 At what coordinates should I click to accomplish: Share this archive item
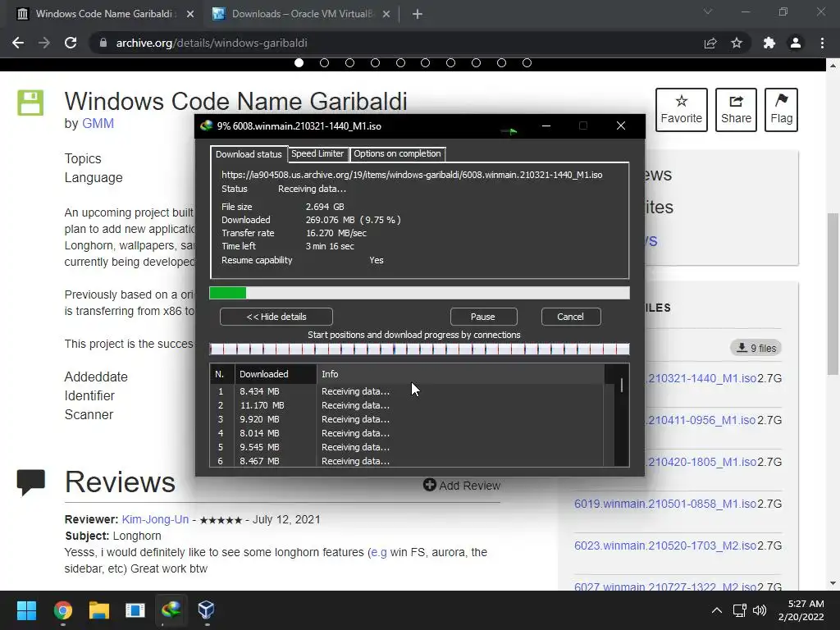pyautogui.click(x=736, y=110)
